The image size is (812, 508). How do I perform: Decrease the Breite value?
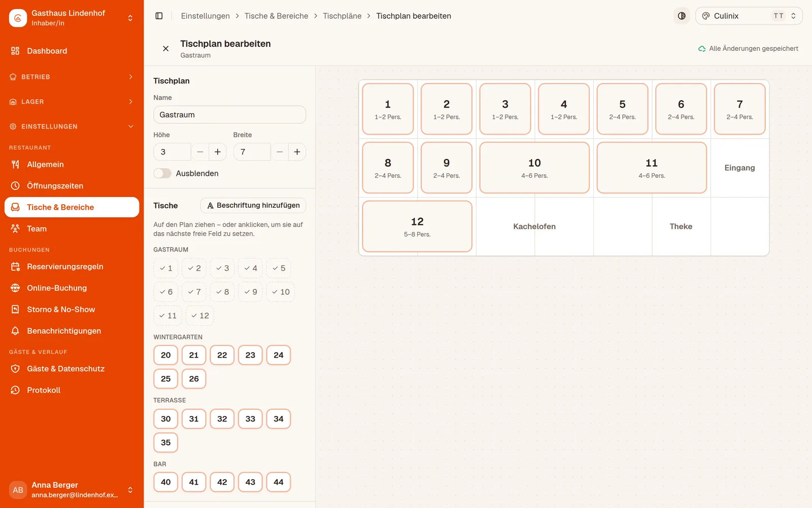[279, 152]
